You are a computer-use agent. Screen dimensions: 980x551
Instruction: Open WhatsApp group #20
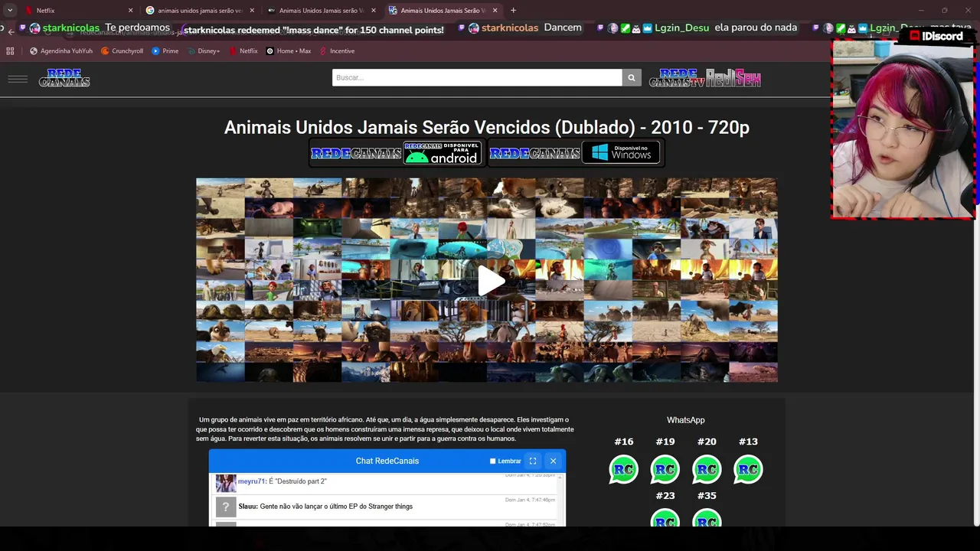pos(707,469)
